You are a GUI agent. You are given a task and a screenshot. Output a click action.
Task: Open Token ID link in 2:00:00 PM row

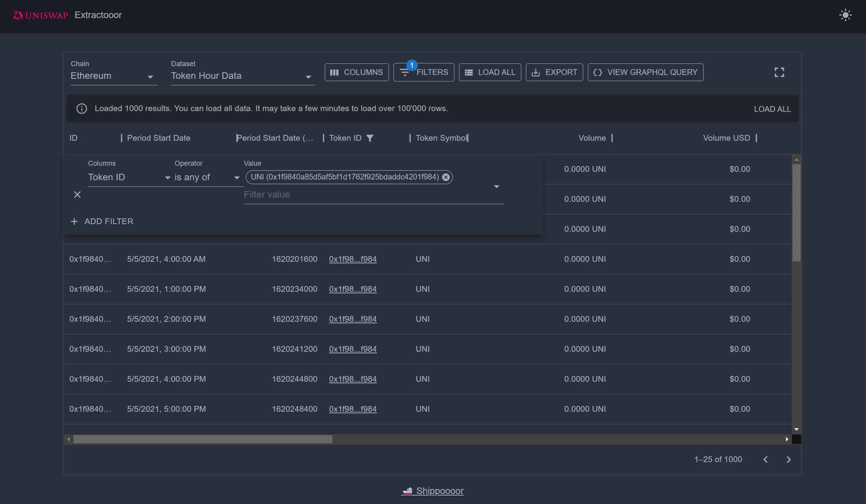coord(353,319)
